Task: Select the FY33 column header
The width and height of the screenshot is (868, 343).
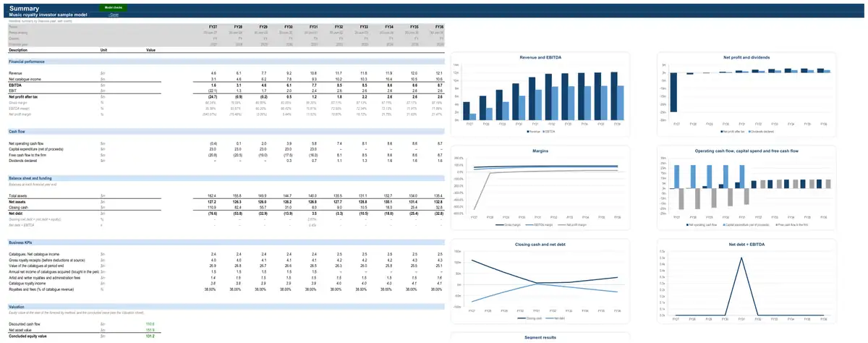Action: pyautogui.click(x=364, y=27)
